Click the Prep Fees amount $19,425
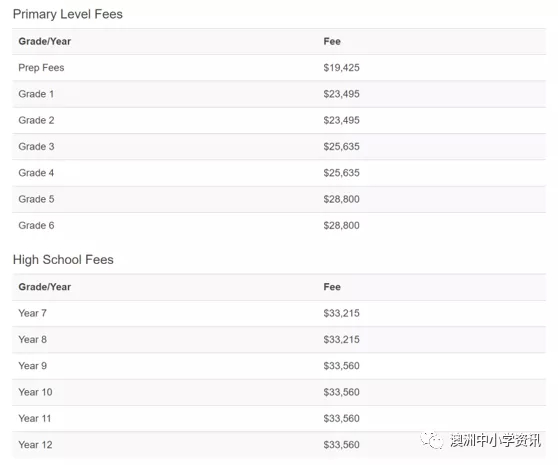Screen dimensions: 558x465 pyautogui.click(x=341, y=68)
